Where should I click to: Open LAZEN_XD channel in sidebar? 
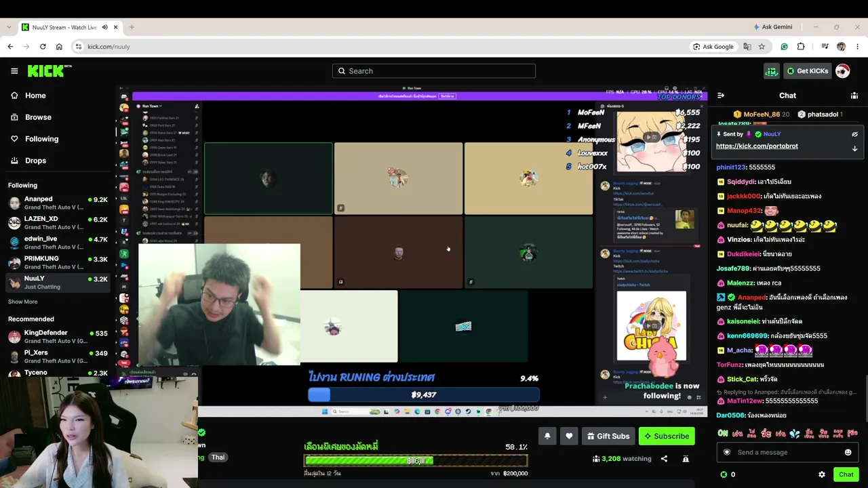click(x=58, y=223)
